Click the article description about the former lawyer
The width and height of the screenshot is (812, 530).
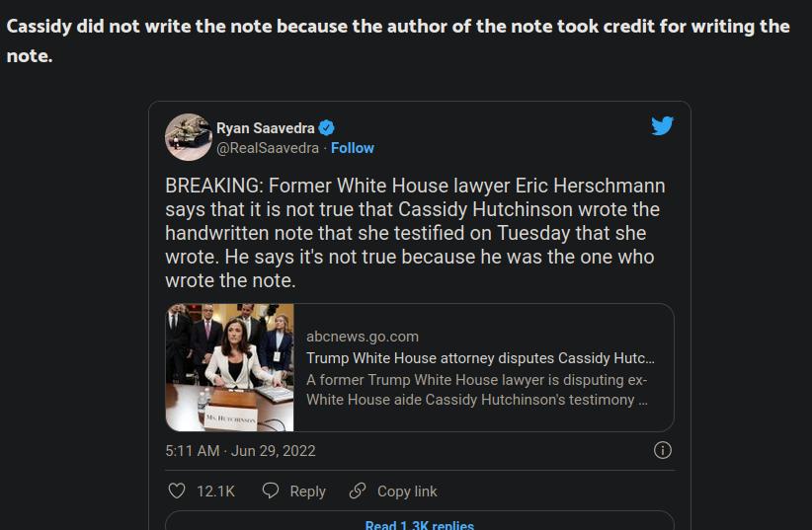tap(477, 390)
